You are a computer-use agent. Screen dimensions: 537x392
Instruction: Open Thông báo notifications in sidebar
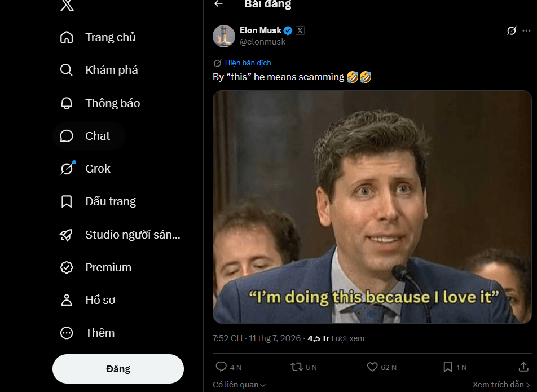[x=100, y=103]
